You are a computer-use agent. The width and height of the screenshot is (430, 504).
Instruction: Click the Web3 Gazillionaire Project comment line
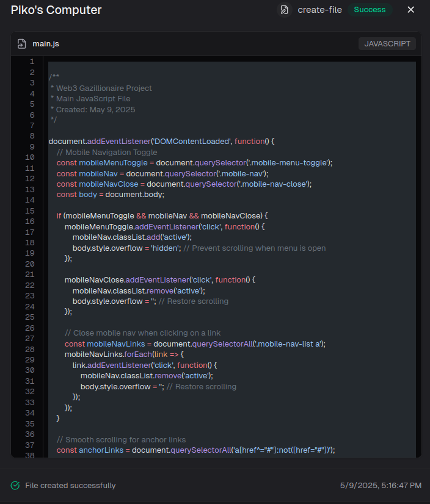pos(101,88)
